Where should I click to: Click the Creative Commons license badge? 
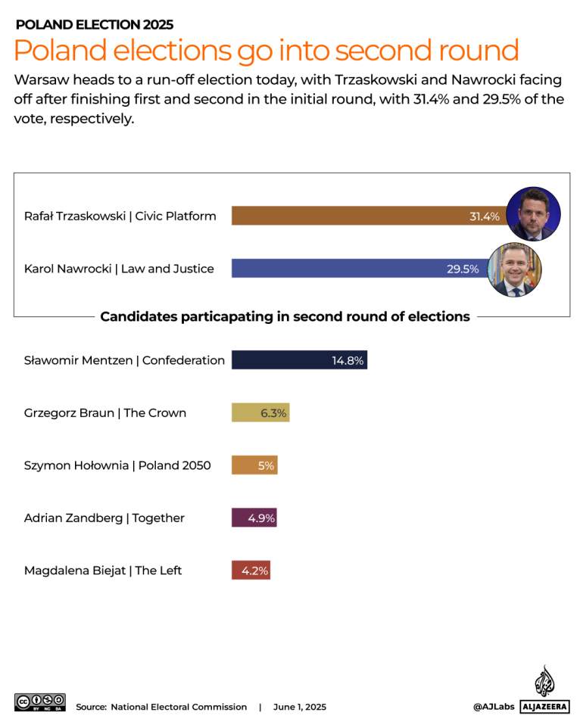pos(39,702)
